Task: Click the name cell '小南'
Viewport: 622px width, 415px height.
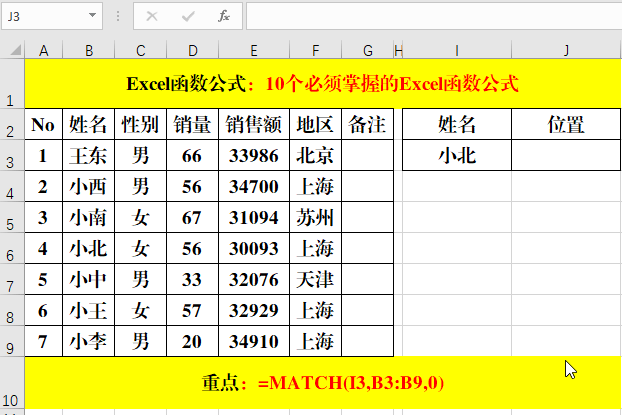Action: [x=88, y=217]
